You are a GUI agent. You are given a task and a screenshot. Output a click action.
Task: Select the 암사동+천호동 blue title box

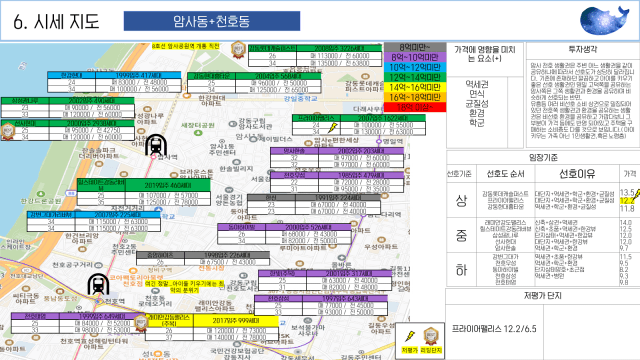click(212, 21)
